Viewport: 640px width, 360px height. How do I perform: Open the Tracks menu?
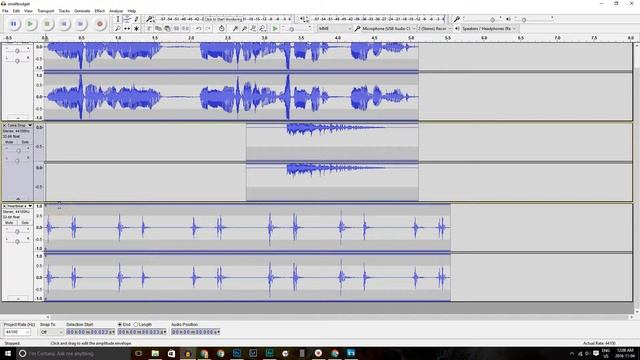[x=64, y=11]
